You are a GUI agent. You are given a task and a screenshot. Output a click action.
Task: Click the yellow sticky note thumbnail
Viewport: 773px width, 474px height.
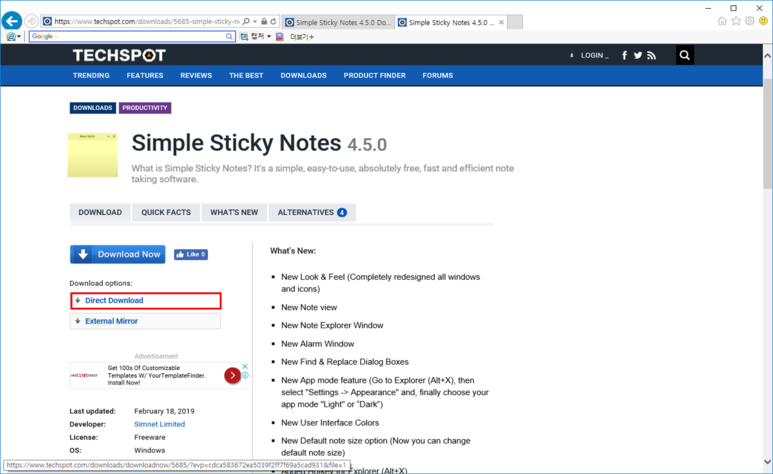(93, 155)
